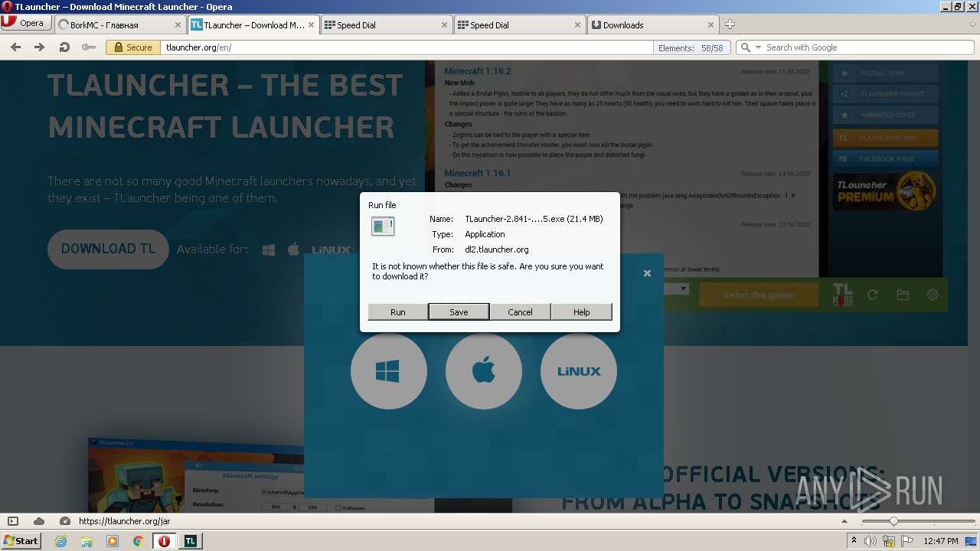Open the TL launcher taskbar button
Screen dimensions: 980x551
(190, 541)
